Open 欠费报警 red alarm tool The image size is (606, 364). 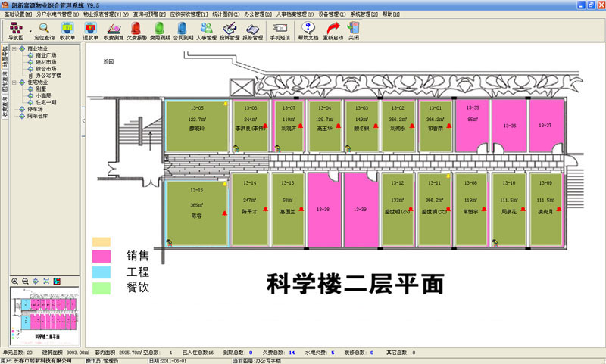click(x=135, y=30)
